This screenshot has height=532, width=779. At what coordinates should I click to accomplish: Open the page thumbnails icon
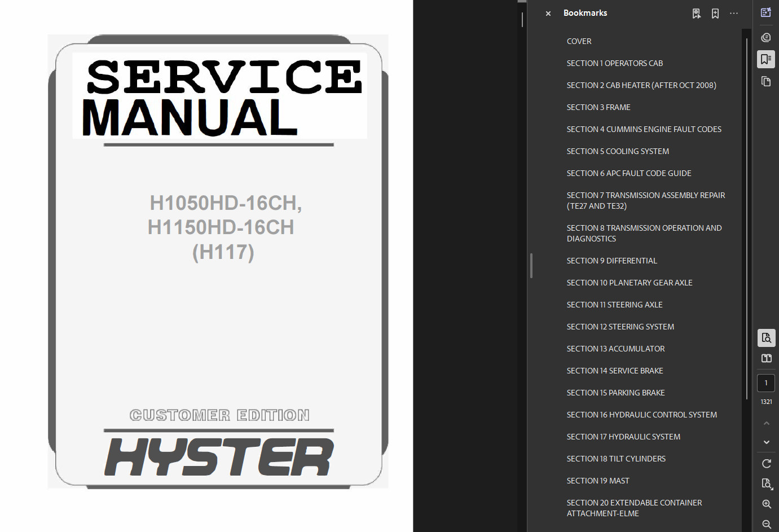pos(766,81)
